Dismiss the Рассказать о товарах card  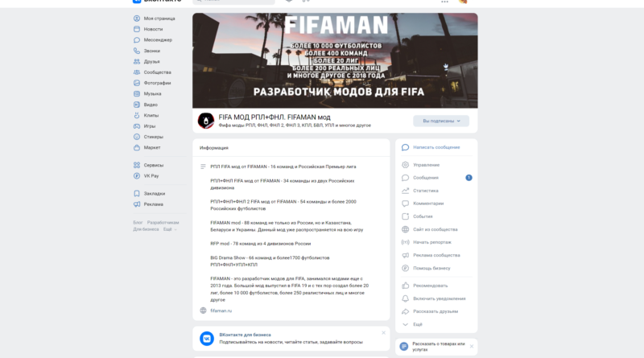(472, 347)
